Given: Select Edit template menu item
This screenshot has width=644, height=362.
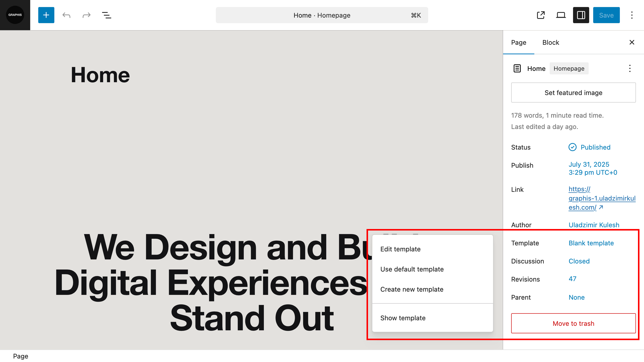Looking at the screenshot, I should tap(400, 249).
